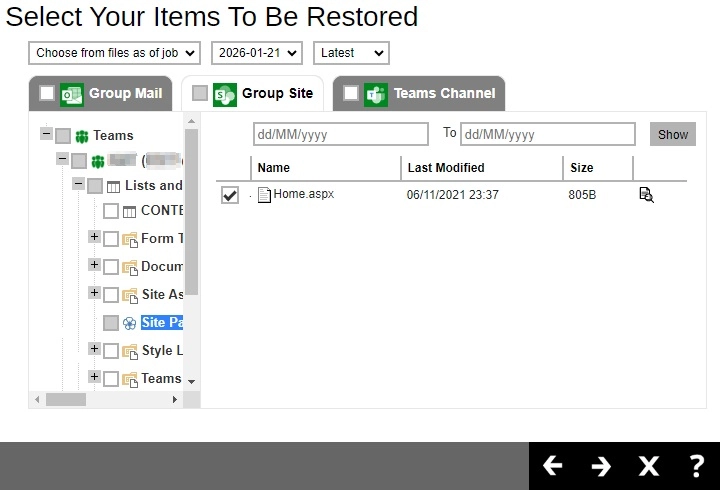This screenshot has width=720, height=490.
Task: Click the preview icon beside Home.aspx
Action: [x=646, y=195]
